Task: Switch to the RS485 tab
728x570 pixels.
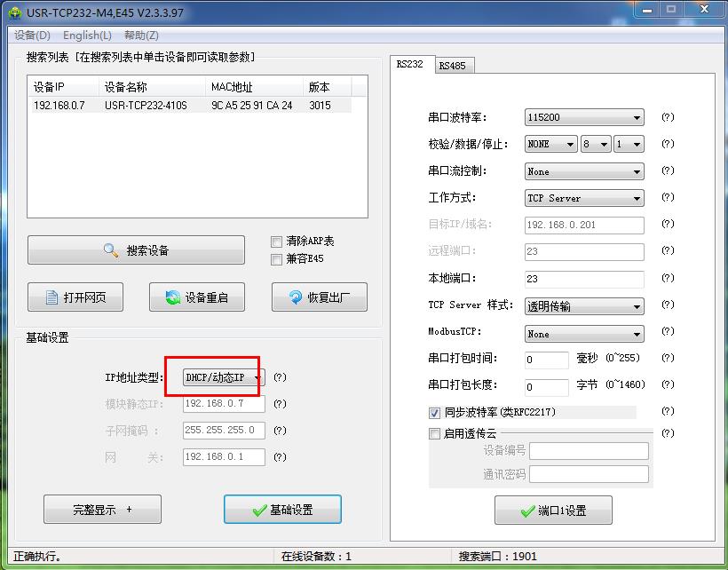Action: (452, 66)
